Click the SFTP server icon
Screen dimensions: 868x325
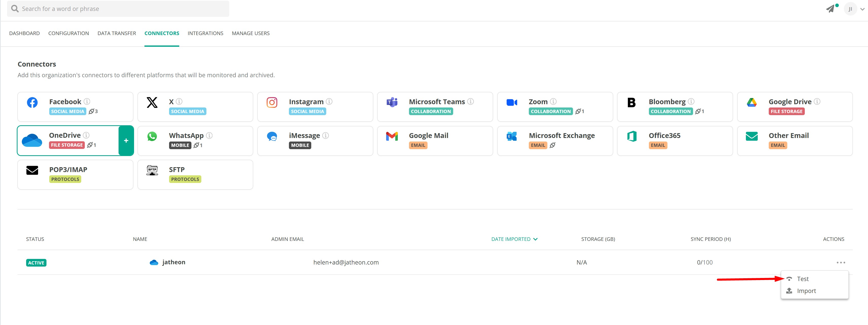pyautogui.click(x=152, y=170)
